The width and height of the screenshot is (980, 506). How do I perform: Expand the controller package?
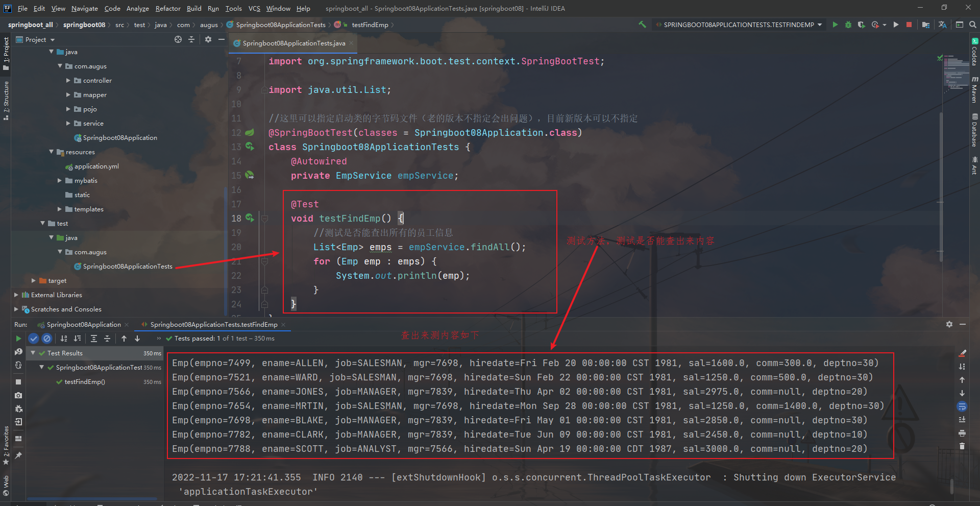[x=68, y=81]
